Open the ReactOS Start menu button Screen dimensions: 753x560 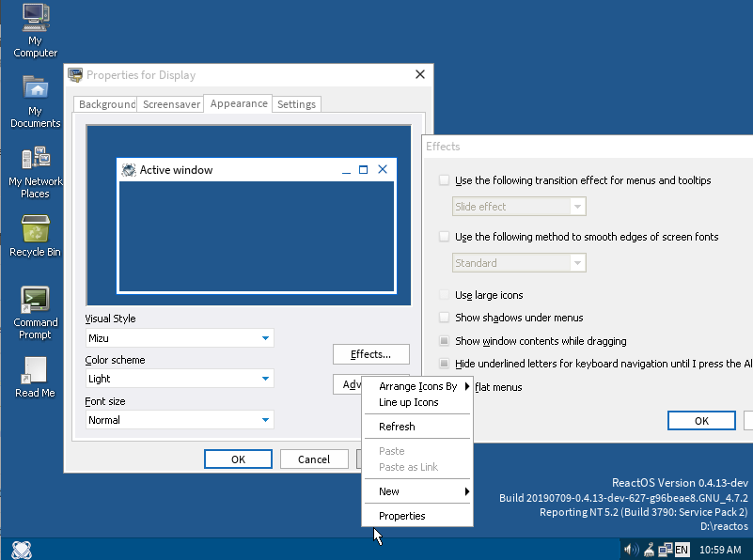coord(22,550)
